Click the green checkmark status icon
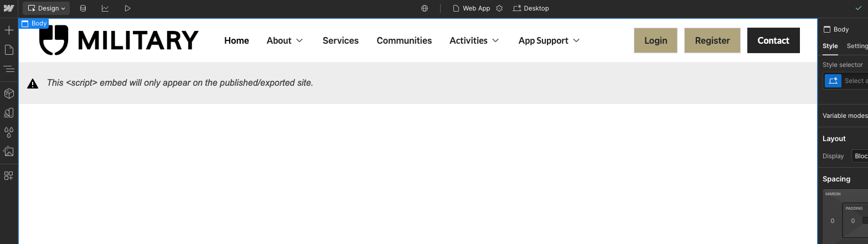 point(859,8)
